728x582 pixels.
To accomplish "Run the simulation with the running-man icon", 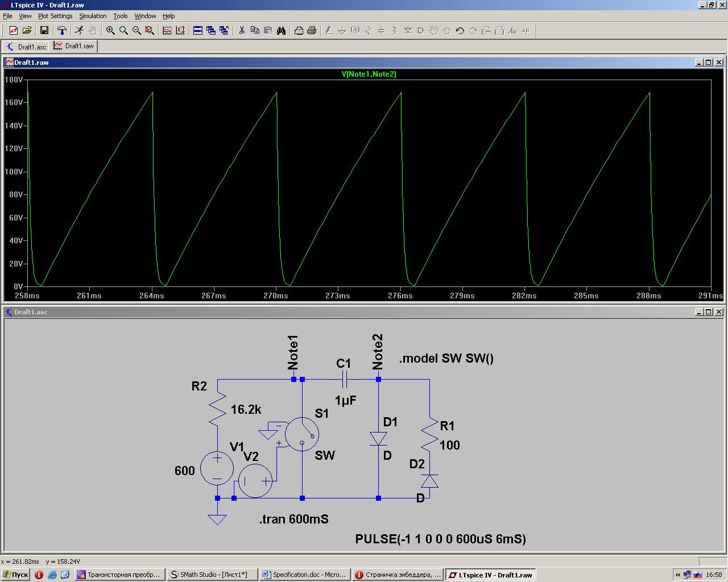I will click(79, 31).
